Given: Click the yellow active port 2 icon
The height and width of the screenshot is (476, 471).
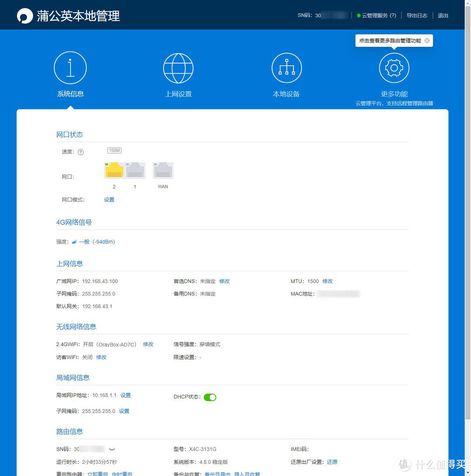Looking at the screenshot, I should [114, 170].
